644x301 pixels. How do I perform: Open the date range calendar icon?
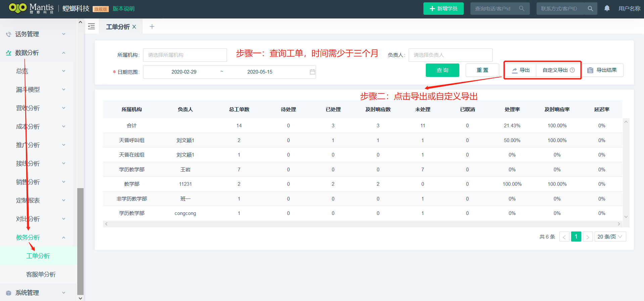click(x=312, y=72)
